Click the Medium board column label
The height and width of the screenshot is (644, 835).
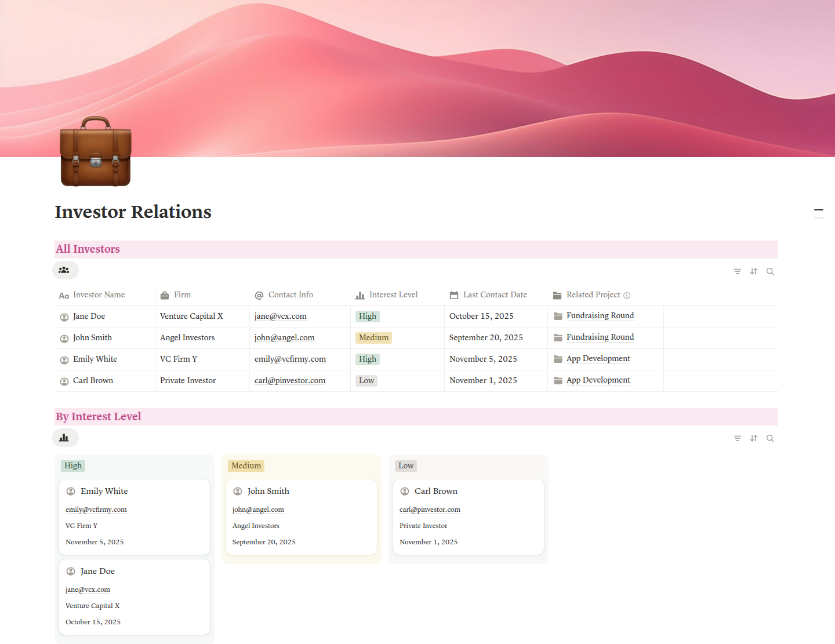click(x=246, y=466)
